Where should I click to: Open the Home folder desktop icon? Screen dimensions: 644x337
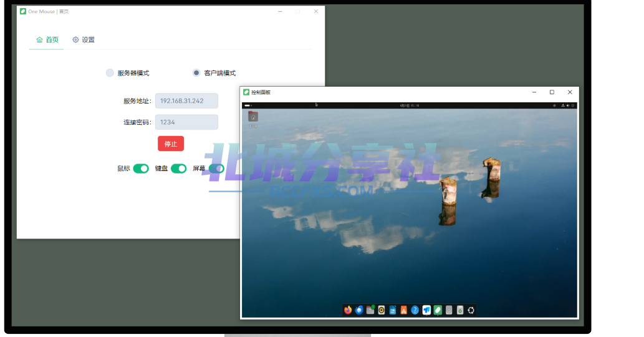[253, 117]
